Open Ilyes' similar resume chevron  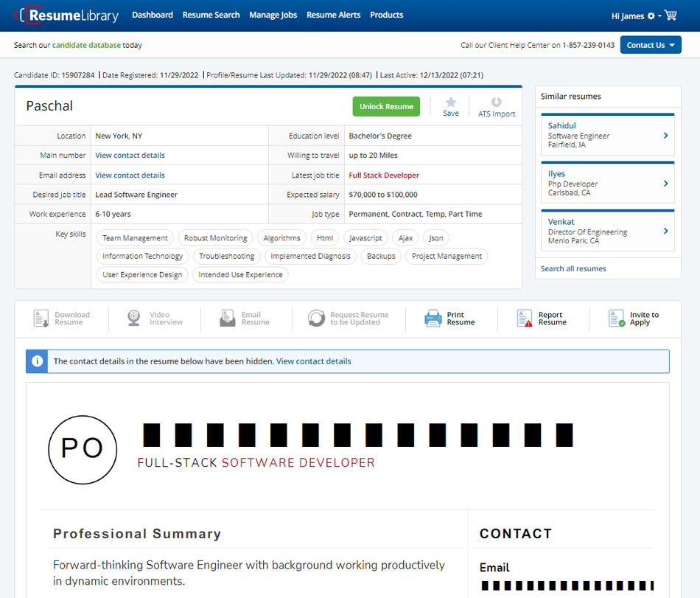click(x=665, y=184)
